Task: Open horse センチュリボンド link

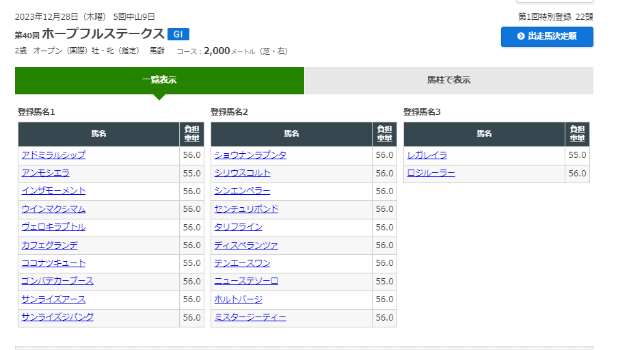Action: pyautogui.click(x=246, y=209)
